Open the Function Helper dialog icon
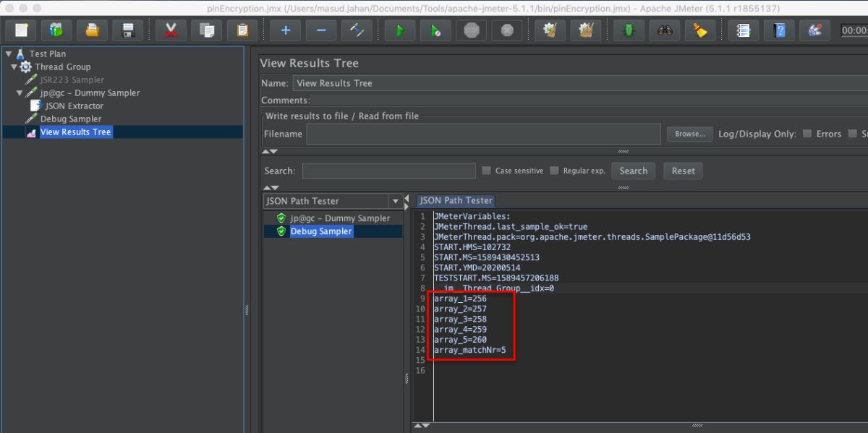The width and height of the screenshot is (868, 433). click(743, 30)
